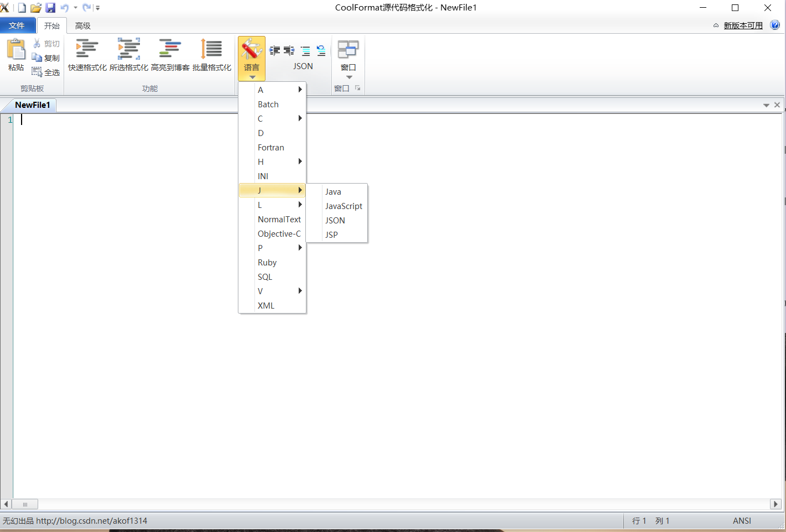Click the horizontal scrollbar left arrow
The image size is (786, 532).
pos(6,504)
